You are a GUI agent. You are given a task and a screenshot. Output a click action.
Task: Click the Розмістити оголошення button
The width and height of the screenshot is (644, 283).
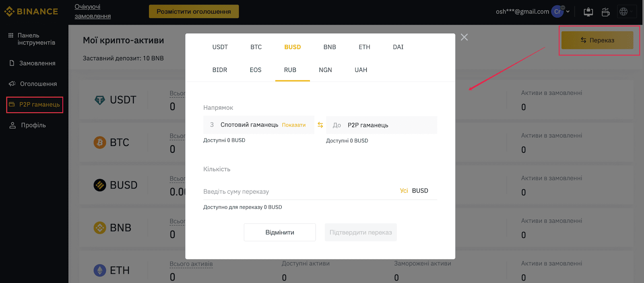[x=194, y=11]
